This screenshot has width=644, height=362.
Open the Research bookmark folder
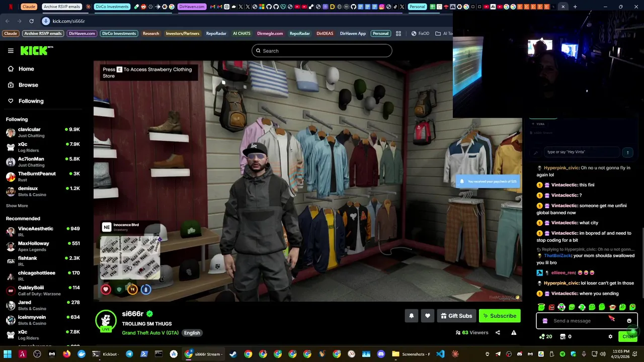(151, 34)
